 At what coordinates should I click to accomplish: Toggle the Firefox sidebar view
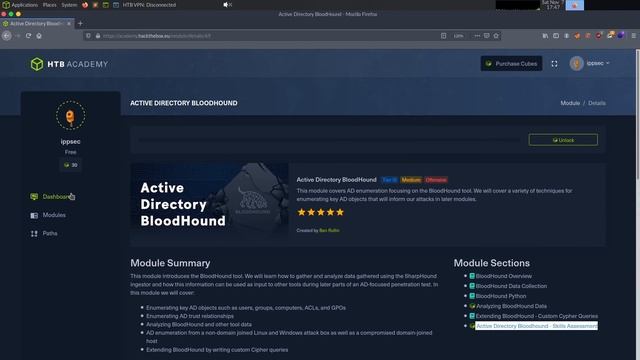coord(556,36)
